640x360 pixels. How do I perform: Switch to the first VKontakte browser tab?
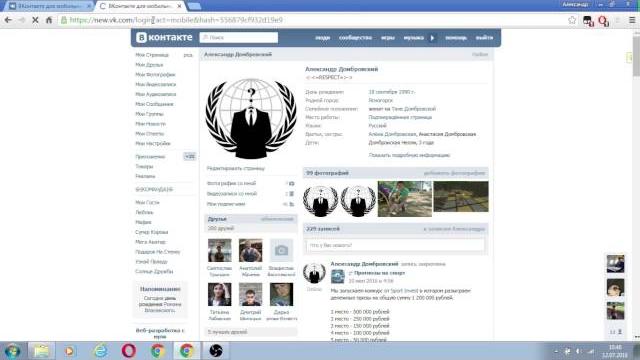point(49,6)
